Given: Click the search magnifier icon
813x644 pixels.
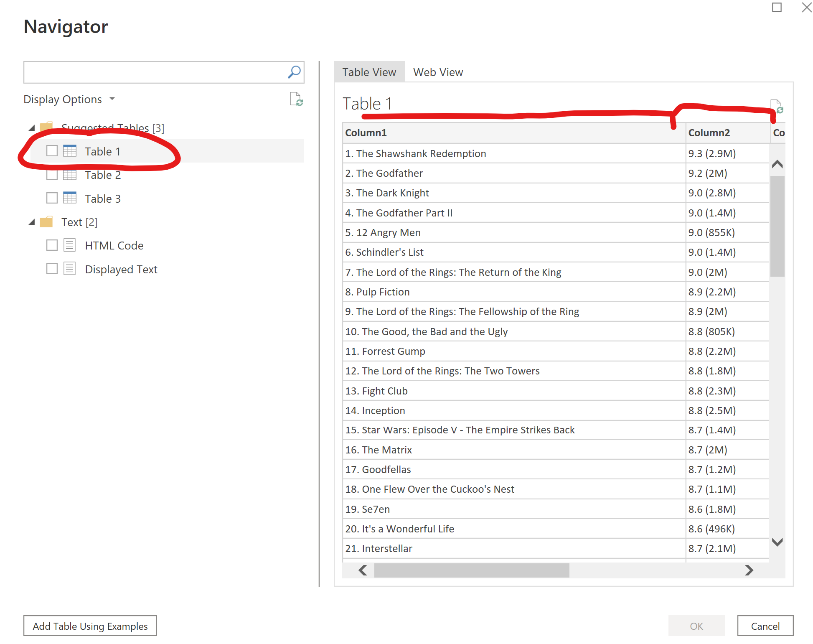Looking at the screenshot, I should click(x=294, y=72).
